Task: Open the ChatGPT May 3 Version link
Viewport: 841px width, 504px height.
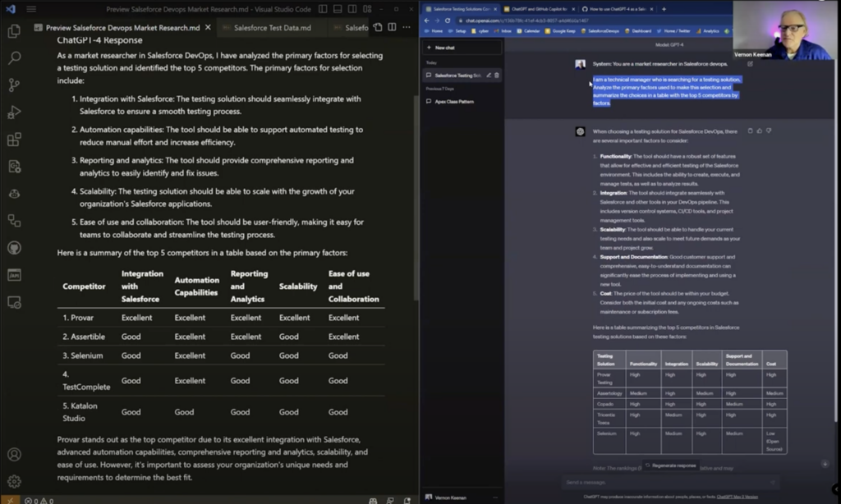Action: coord(738,497)
